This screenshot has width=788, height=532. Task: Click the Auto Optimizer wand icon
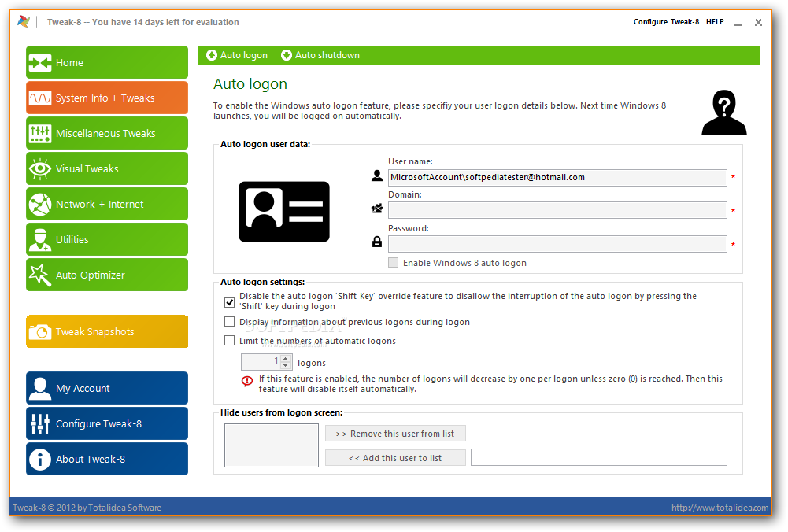[x=39, y=275]
